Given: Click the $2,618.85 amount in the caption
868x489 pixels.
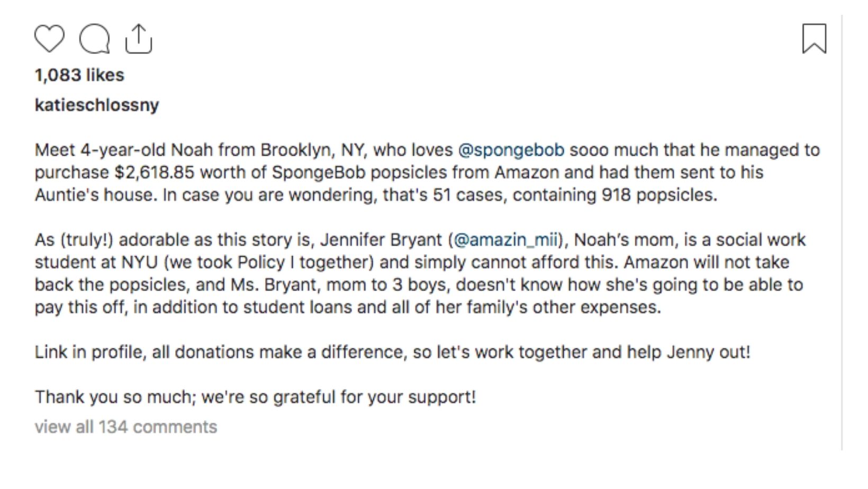Looking at the screenshot, I should pyautogui.click(x=155, y=173).
